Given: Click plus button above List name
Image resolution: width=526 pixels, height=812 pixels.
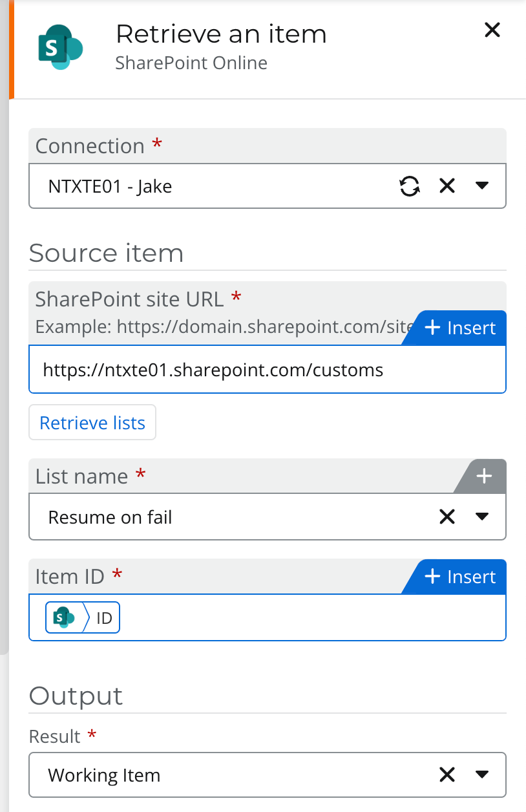Looking at the screenshot, I should click(484, 476).
